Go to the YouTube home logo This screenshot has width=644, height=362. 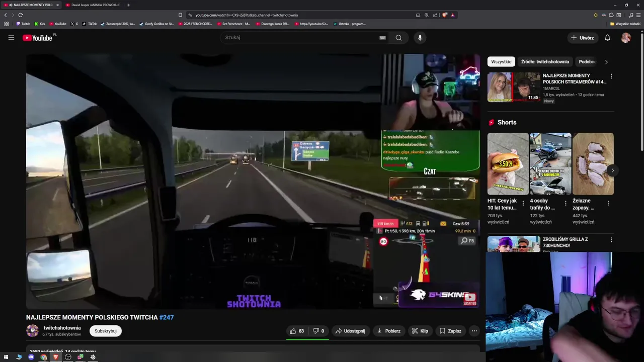coord(37,38)
